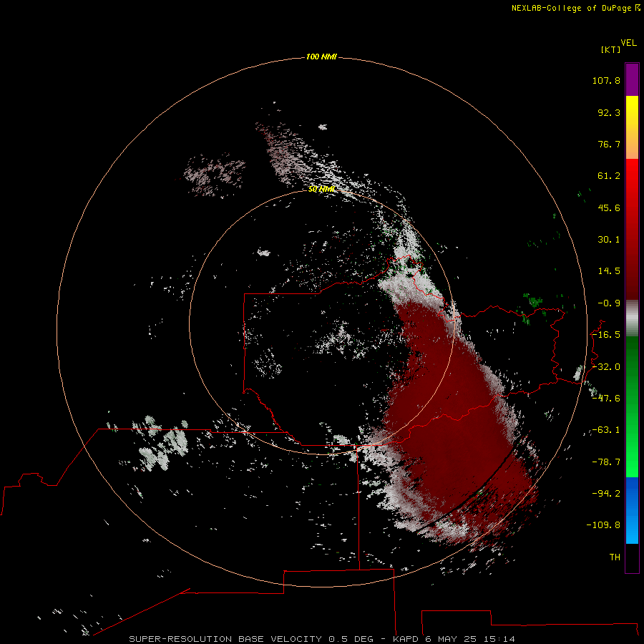The width and height of the screenshot is (644, 644).
Task: Click the -32.0 scale value
Action: click(x=606, y=367)
